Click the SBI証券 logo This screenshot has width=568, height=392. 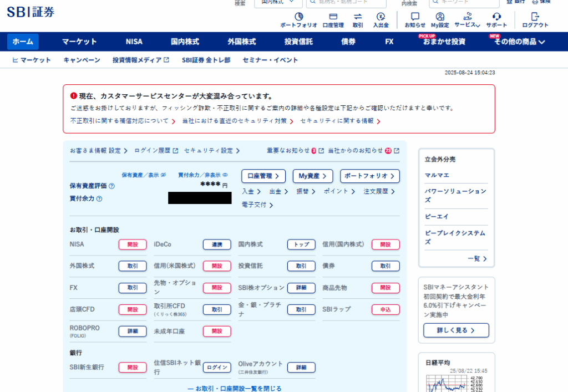[x=31, y=12]
